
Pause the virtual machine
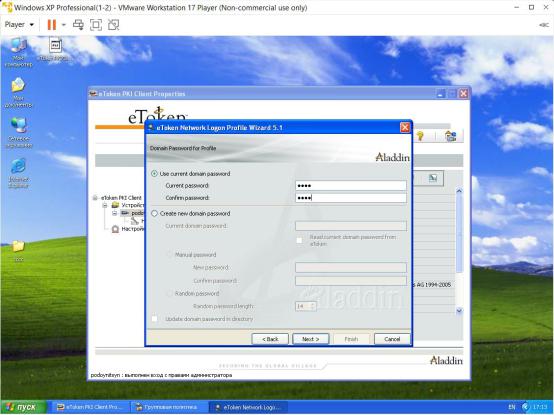click(52, 25)
